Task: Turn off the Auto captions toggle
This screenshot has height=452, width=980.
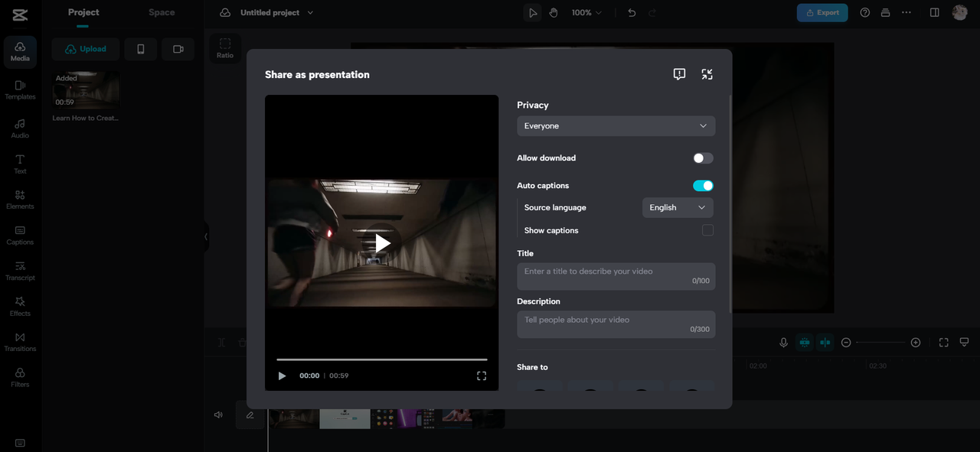Action: click(x=703, y=186)
